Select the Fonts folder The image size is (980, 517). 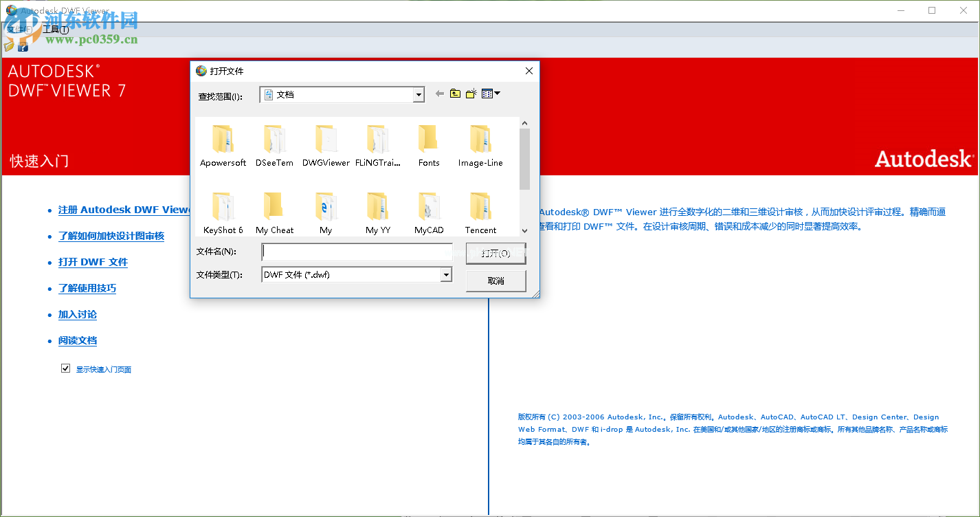click(x=429, y=146)
